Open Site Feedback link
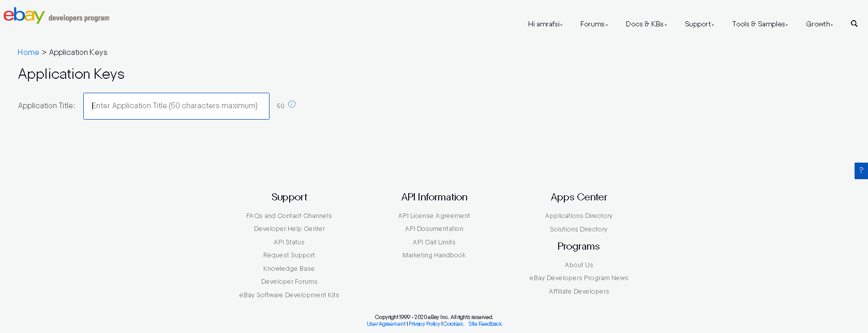This screenshot has height=333, width=868. 485,324
